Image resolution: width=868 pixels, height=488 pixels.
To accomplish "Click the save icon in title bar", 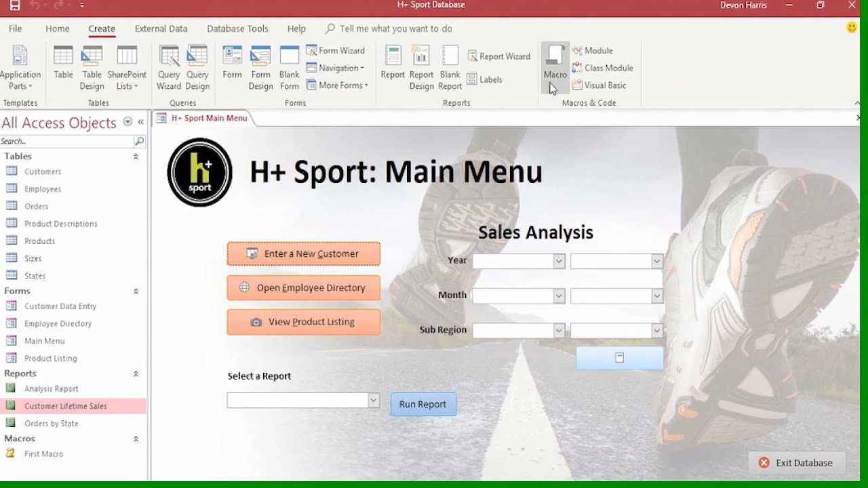I will (x=15, y=5).
